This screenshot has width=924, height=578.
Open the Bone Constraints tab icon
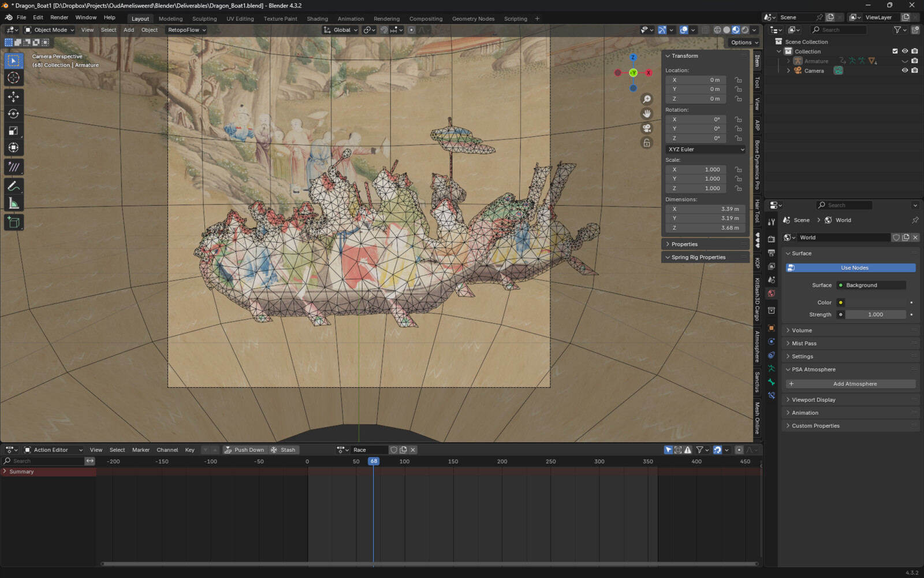[772, 395]
